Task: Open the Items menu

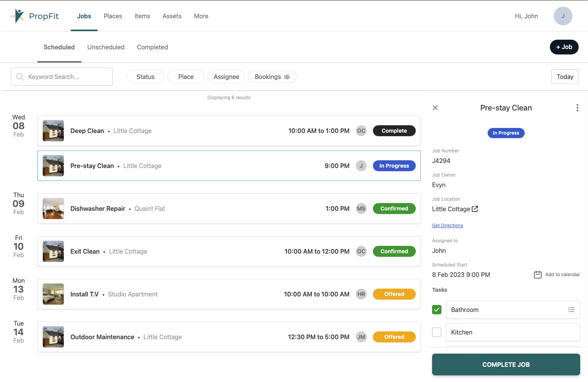Action: pyautogui.click(x=142, y=16)
